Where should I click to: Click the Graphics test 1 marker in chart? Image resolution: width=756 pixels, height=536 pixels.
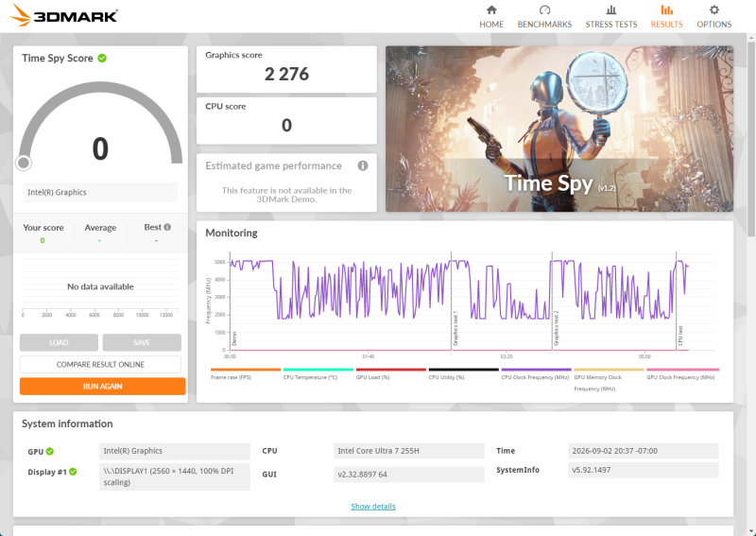click(455, 328)
